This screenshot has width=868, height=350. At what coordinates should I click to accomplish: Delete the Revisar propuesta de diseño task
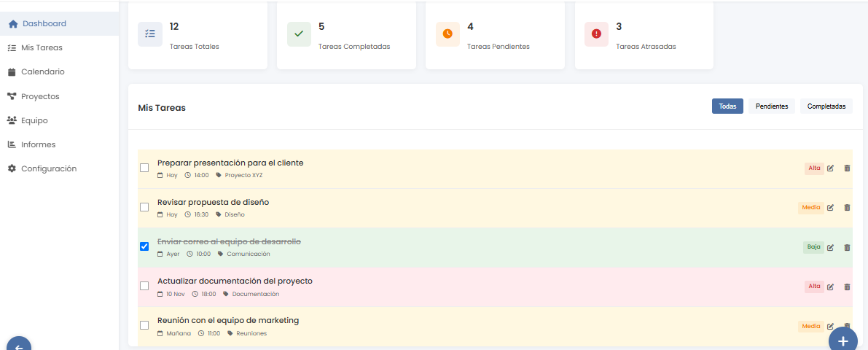pyautogui.click(x=847, y=208)
